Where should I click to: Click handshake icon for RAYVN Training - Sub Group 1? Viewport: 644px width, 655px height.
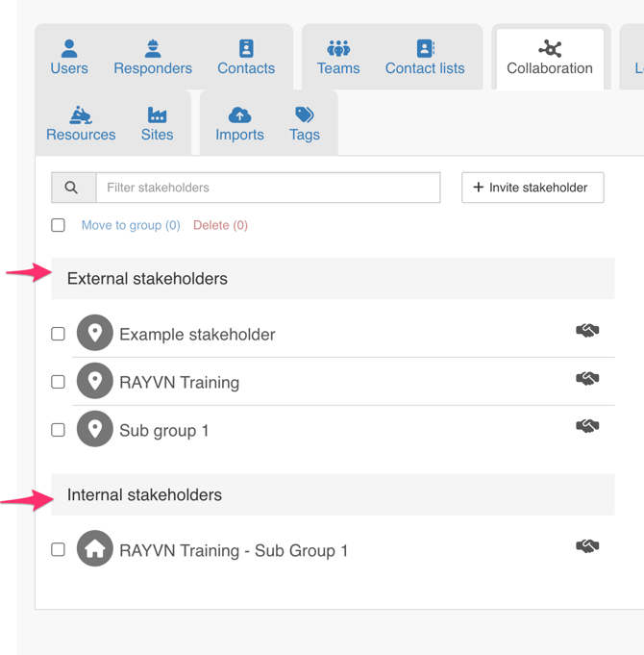pos(587,546)
